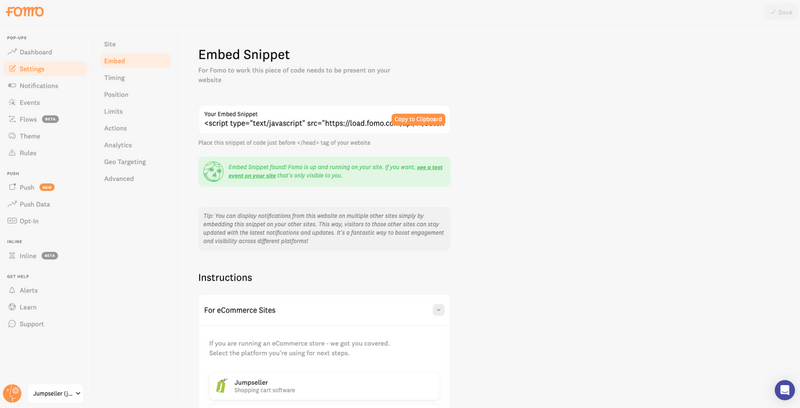Choose the Jumpseller platform card
This screenshot has width=800, height=408.
point(324,386)
